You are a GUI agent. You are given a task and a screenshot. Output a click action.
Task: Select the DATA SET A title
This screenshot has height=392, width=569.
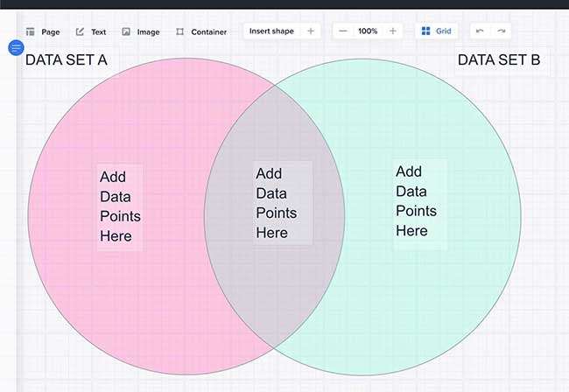click(x=67, y=60)
